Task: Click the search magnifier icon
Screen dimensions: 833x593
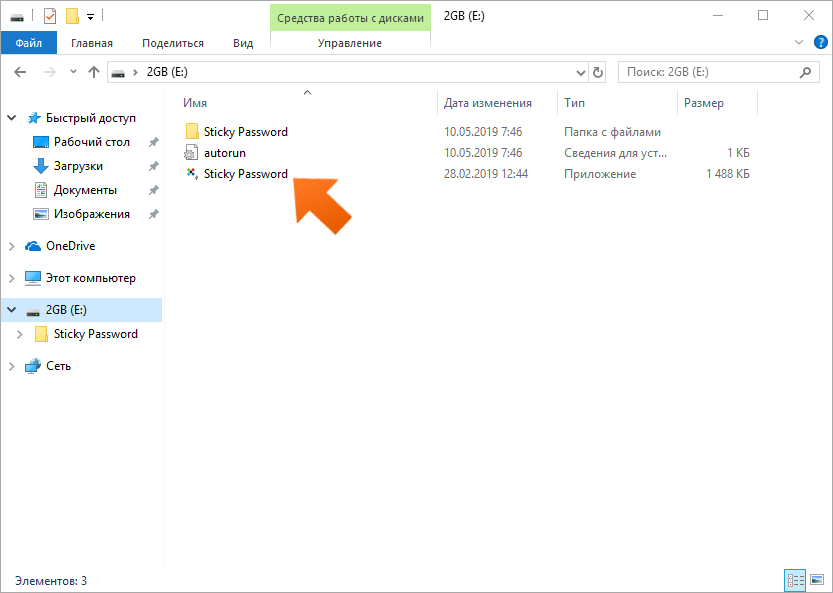Action: (x=805, y=72)
